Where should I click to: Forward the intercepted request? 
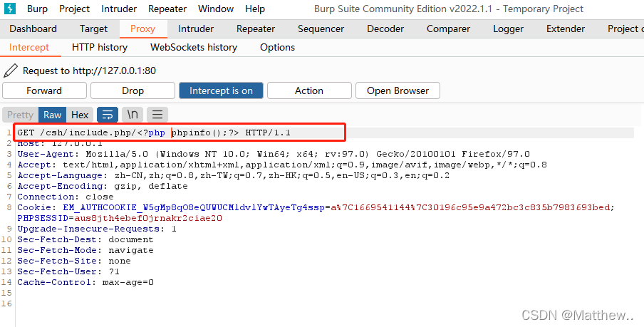[44, 90]
